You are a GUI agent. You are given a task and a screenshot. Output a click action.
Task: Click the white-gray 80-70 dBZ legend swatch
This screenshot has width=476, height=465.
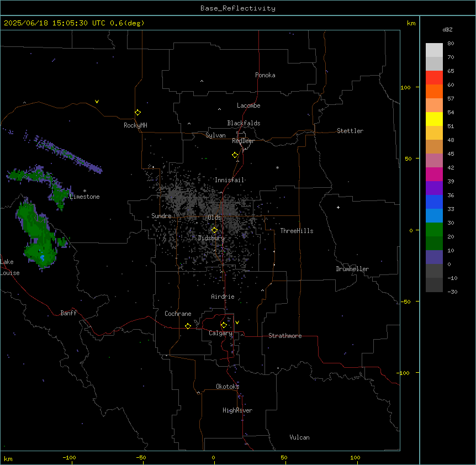pyautogui.click(x=434, y=50)
